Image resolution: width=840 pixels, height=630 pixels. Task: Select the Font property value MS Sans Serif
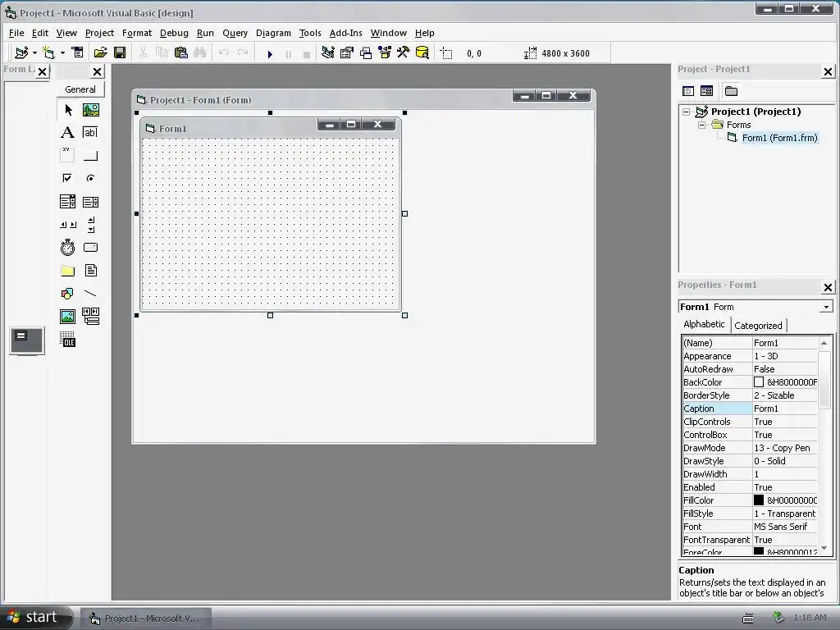(785, 527)
